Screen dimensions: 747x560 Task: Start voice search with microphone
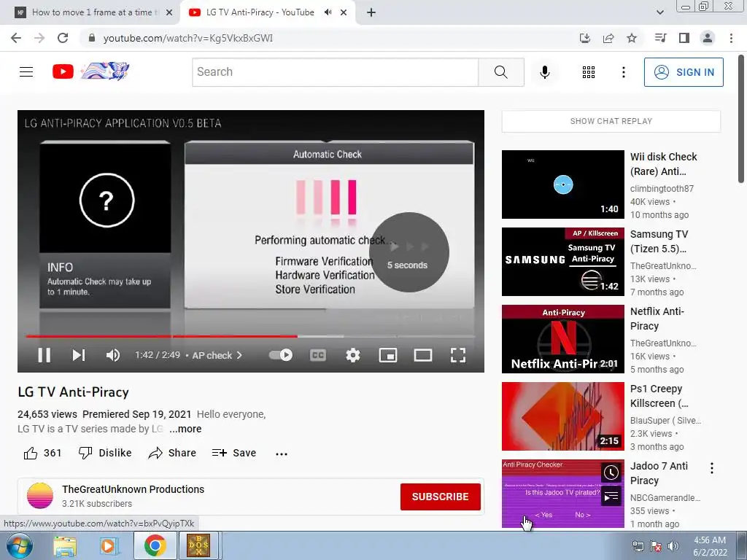tap(545, 72)
